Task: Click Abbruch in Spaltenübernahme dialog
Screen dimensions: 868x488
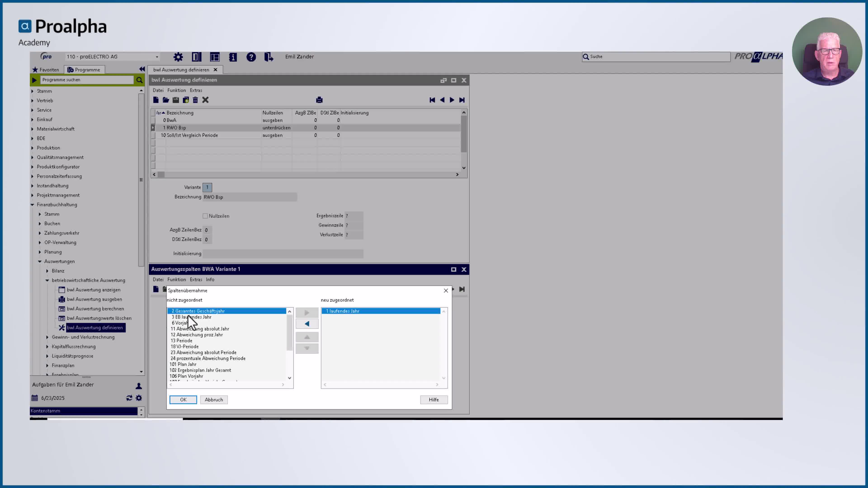Action: 214,400
